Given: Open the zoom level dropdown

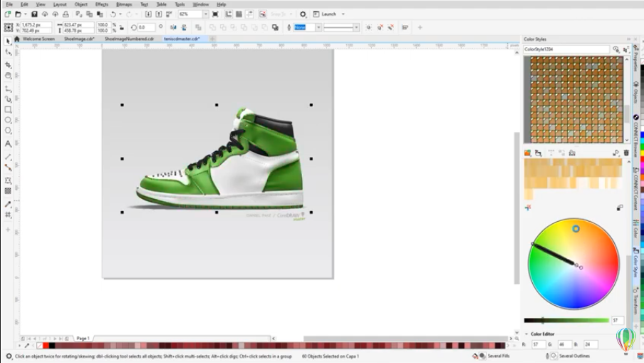Looking at the screenshot, I should pyautogui.click(x=206, y=14).
